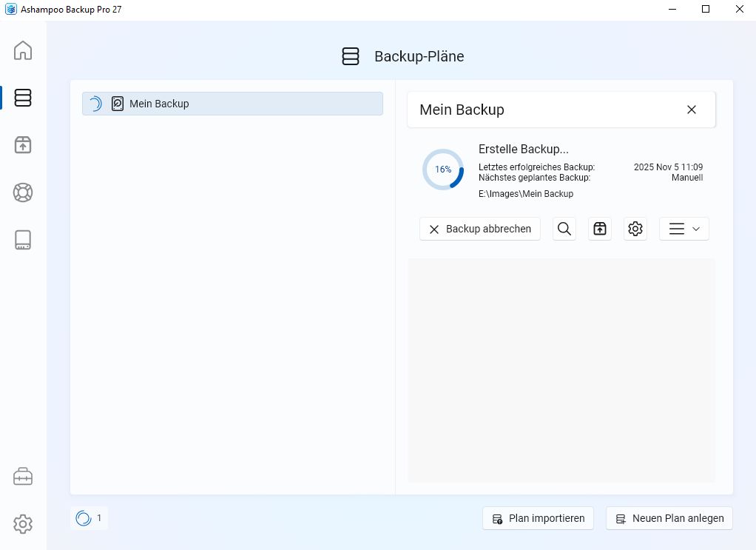Click the magnifier icon to view backup

[564, 229]
